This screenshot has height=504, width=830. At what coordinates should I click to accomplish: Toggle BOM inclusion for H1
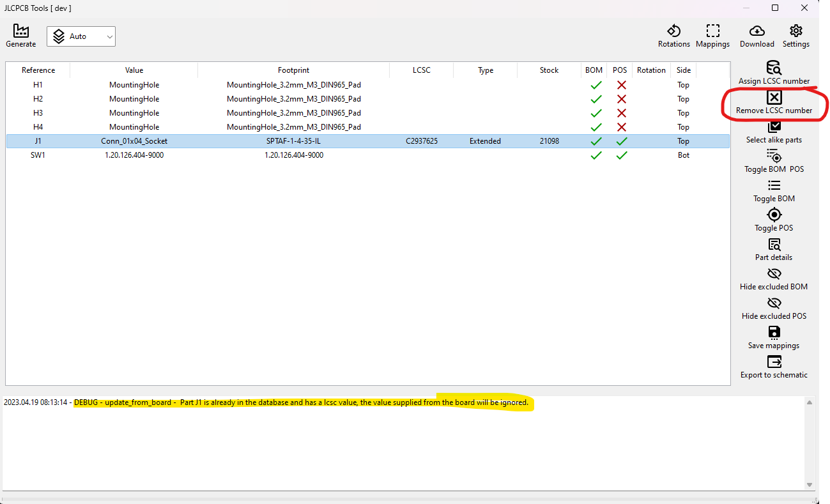pos(595,84)
